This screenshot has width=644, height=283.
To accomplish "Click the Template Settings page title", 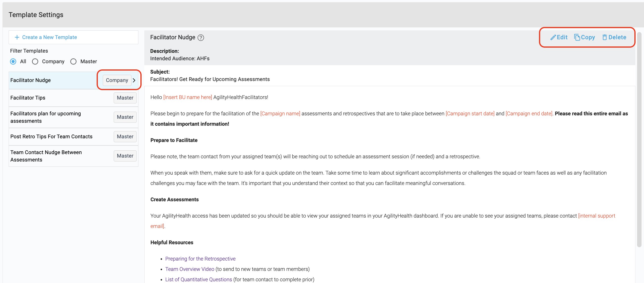I will [x=36, y=15].
